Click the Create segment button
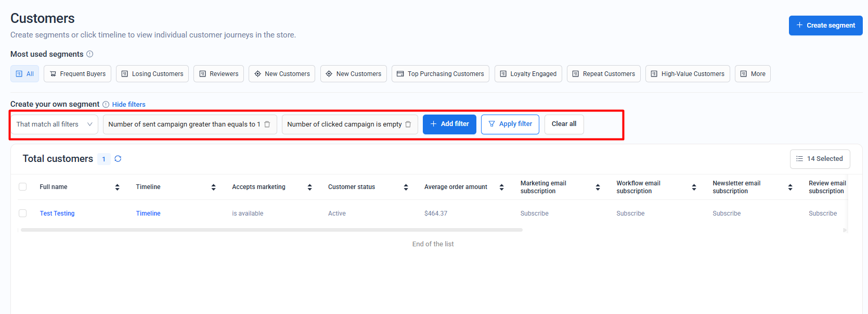 pyautogui.click(x=825, y=26)
